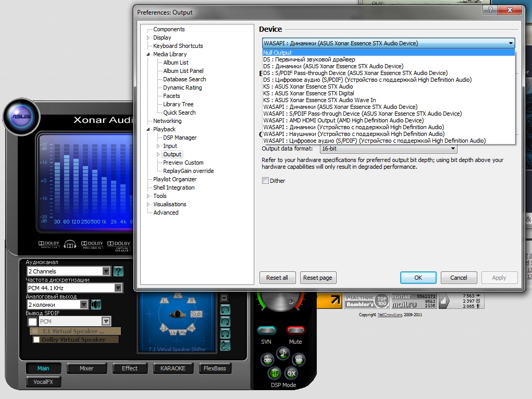The width and height of the screenshot is (532, 399).
Task: Choose the WASAPI : Наушники device option
Action: tap(389, 134)
